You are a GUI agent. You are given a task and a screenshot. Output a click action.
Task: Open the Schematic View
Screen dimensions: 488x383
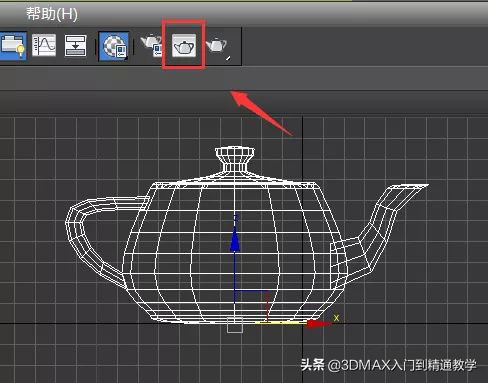tap(75, 45)
